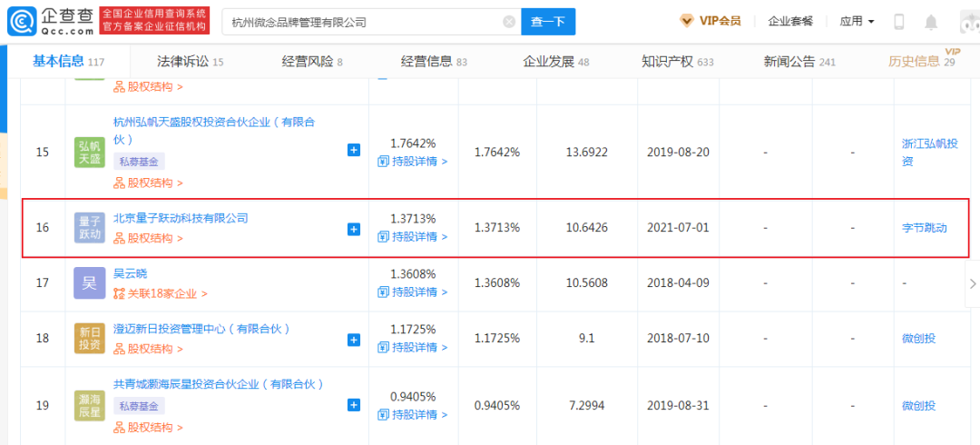View 股权结构 for 杭州弘帆天盛
Viewport: 980px width, 445px height.
148,183
